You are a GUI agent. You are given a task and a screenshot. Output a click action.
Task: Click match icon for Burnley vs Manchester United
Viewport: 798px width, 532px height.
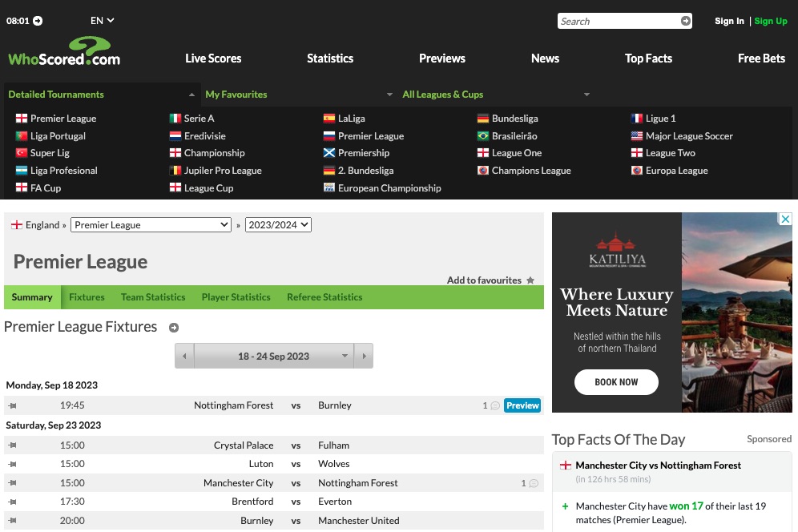(12, 520)
